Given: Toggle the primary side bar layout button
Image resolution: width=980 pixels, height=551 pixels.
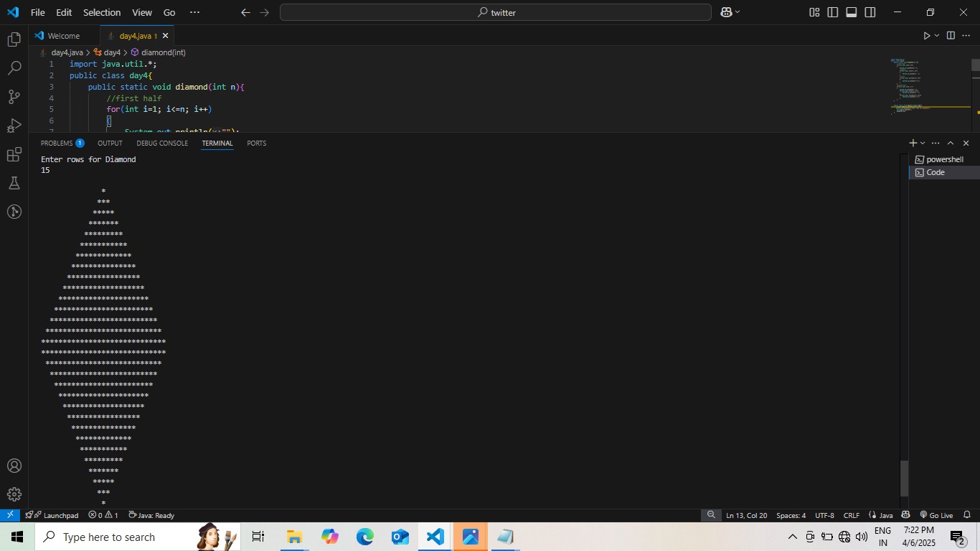Looking at the screenshot, I should point(832,12).
